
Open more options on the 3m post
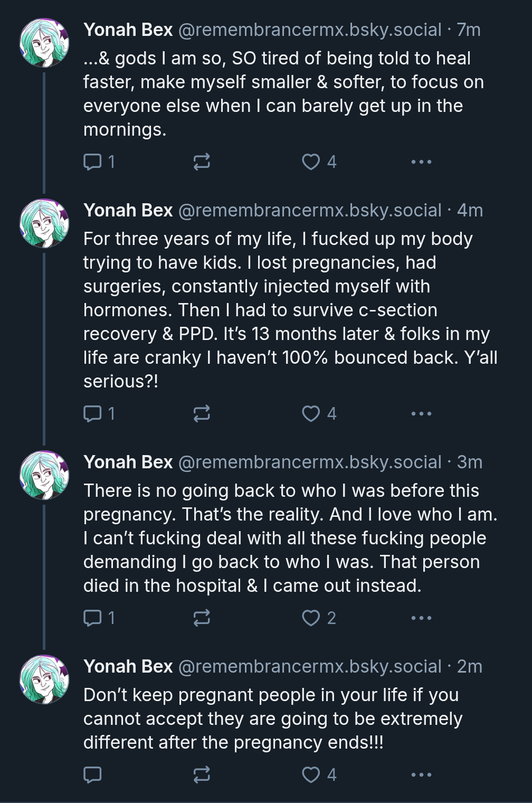[421, 618]
